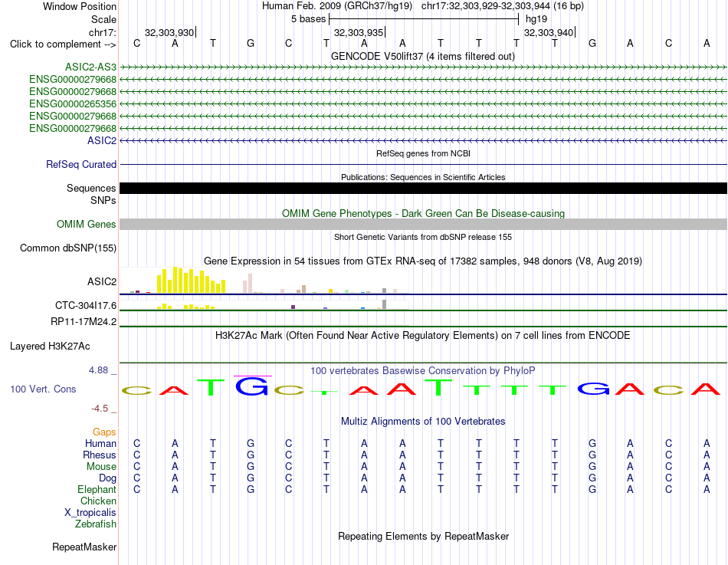Select the Rhesus alignment row label
The image size is (728, 565).
click(100, 455)
